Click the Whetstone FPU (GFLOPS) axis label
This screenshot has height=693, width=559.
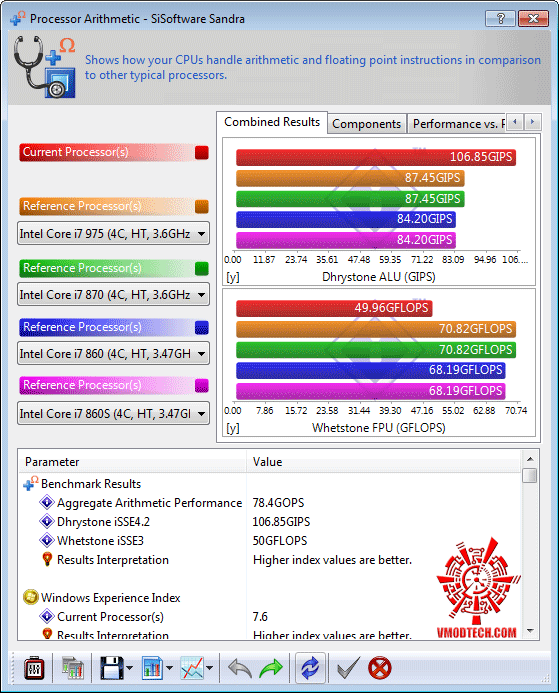click(x=379, y=428)
